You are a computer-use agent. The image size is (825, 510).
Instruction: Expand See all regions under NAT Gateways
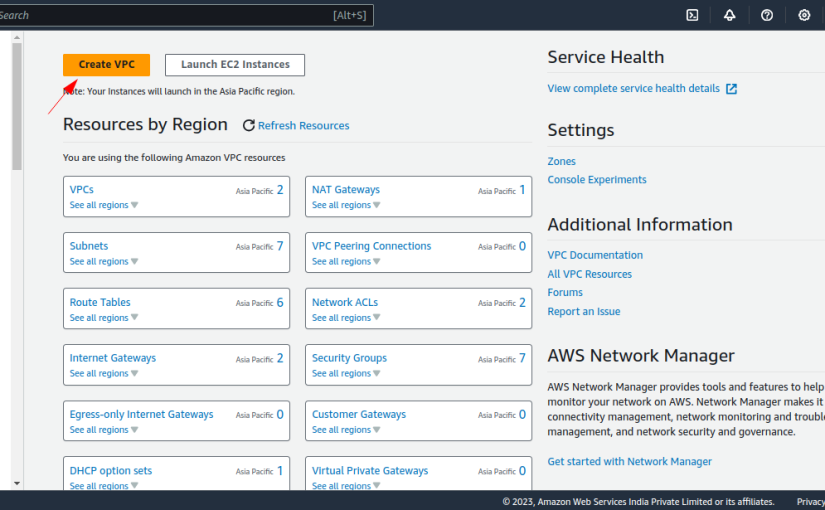tap(346, 205)
